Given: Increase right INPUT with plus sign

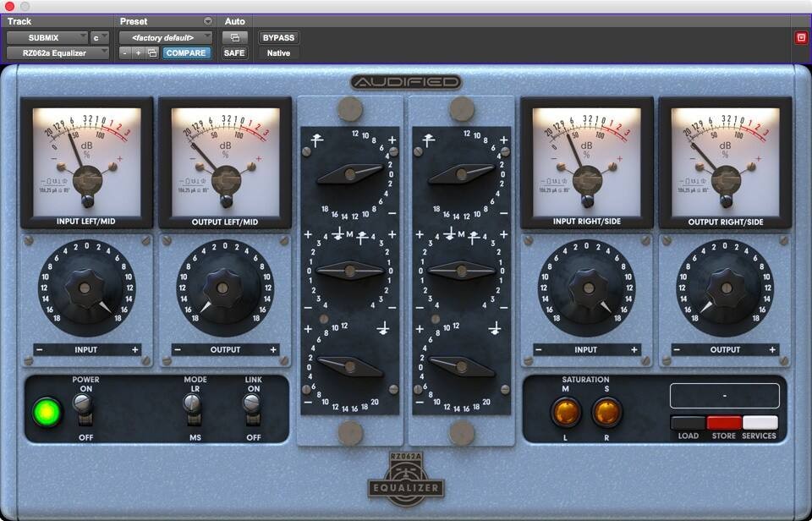Looking at the screenshot, I should click(x=634, y=349).
